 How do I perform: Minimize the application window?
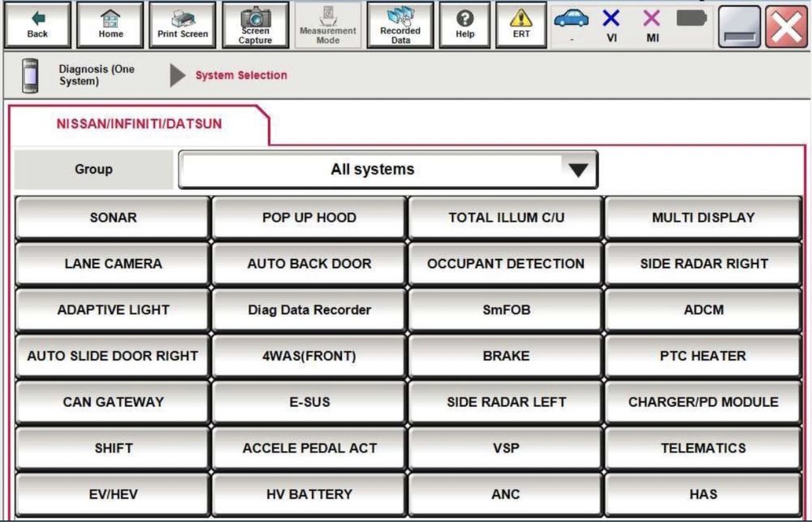point(740,26)
